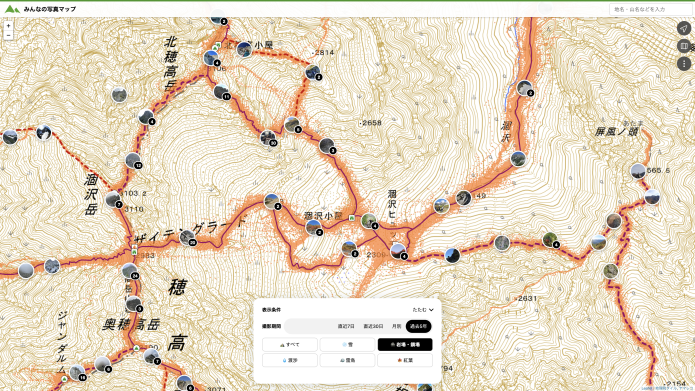Open the three-dot more options button

click(684, 64)
